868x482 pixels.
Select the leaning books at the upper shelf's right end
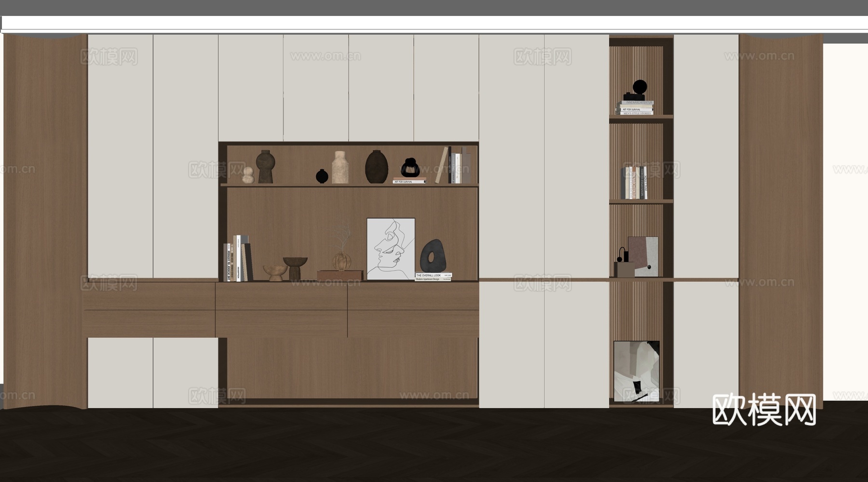454,165
